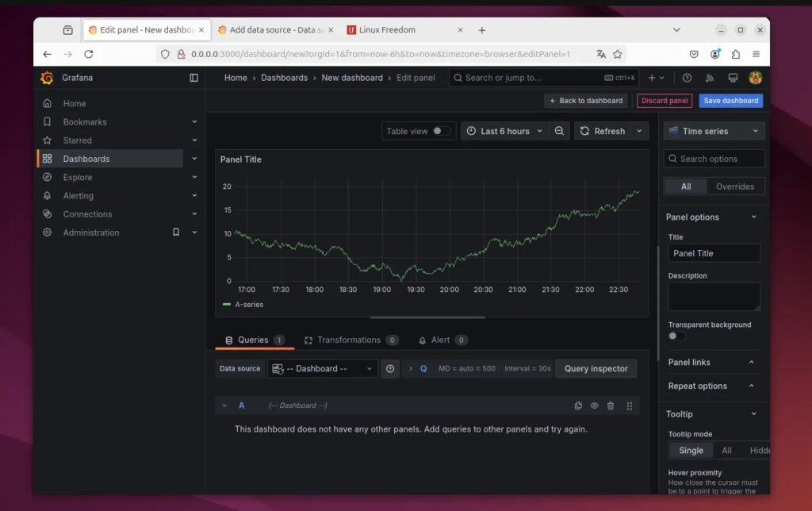Duplicate the query using the copy icon
The image size is (812, 511).
point(578,405)
